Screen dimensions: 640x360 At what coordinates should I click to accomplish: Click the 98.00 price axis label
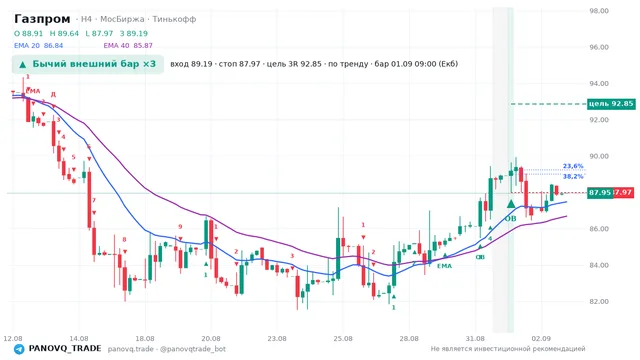click(599, 11)
